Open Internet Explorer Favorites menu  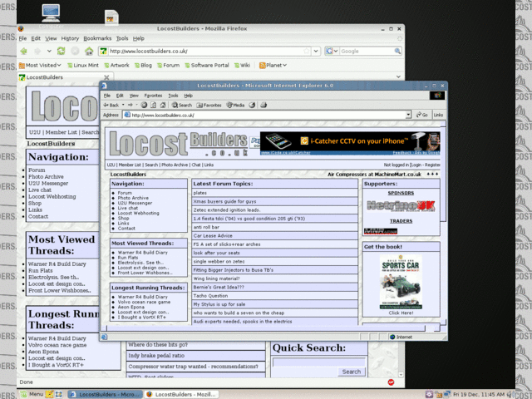tap(153, 96)
